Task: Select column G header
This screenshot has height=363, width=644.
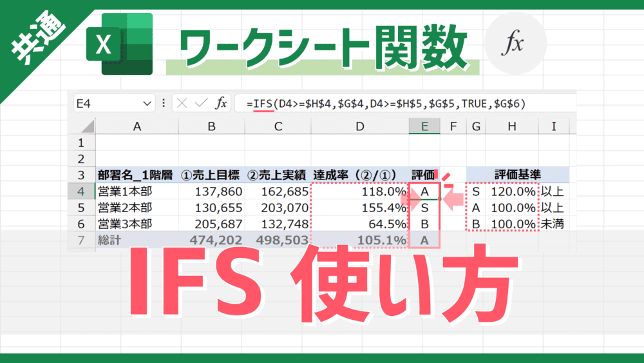Action: [x=476, y=126]
